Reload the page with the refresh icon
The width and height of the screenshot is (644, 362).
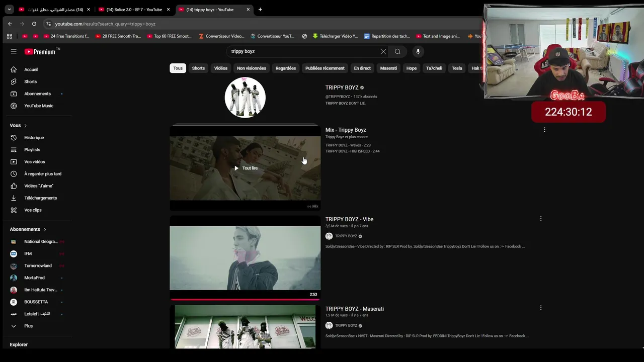(34, 24)
